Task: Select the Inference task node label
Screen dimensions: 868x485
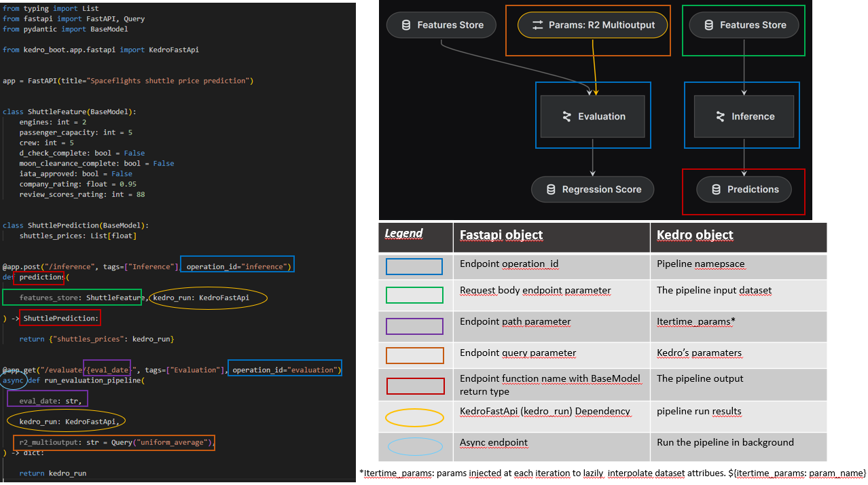Action: click(x=753, y=117)
